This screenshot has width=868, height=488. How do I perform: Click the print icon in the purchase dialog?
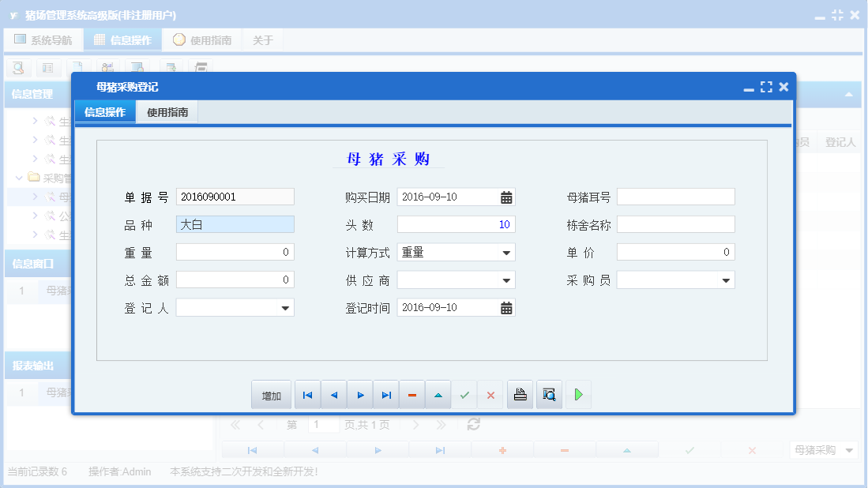click(x=520, y=394)
